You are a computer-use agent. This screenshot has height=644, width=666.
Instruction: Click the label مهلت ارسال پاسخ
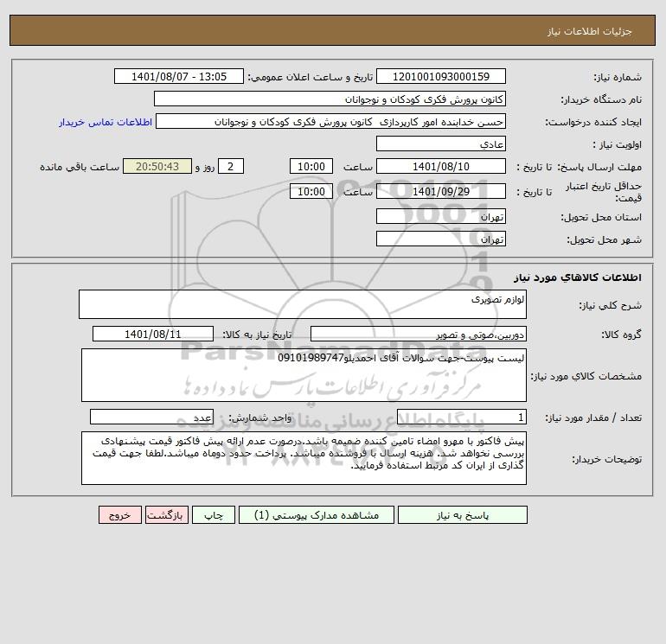point(599,167)
